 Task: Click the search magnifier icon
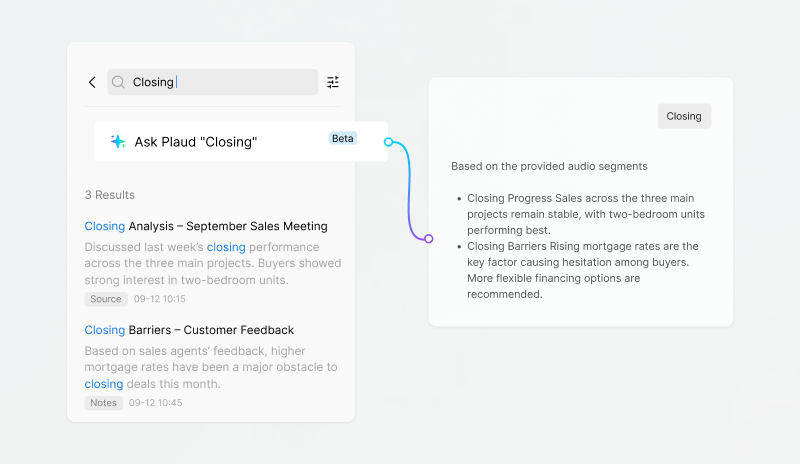[119, 82]
